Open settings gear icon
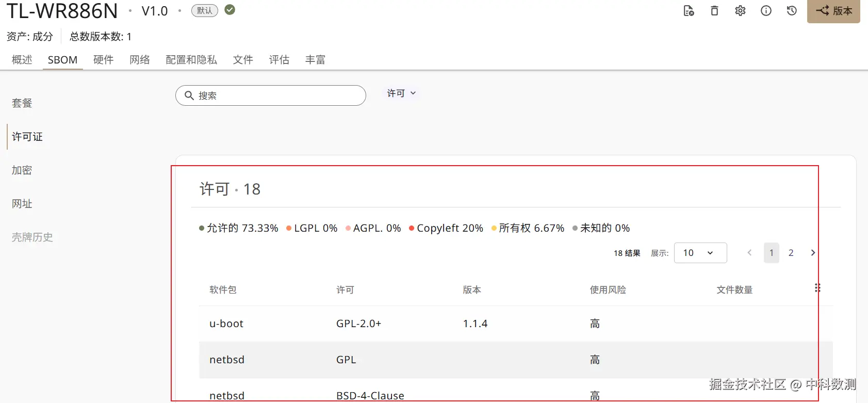This screenshot has height=403, width=868. 740,11
